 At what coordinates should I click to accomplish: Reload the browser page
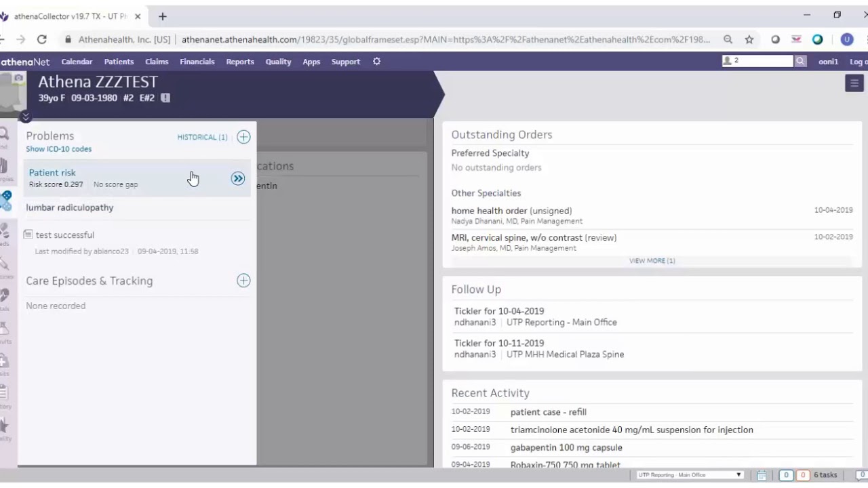point(41,40)
